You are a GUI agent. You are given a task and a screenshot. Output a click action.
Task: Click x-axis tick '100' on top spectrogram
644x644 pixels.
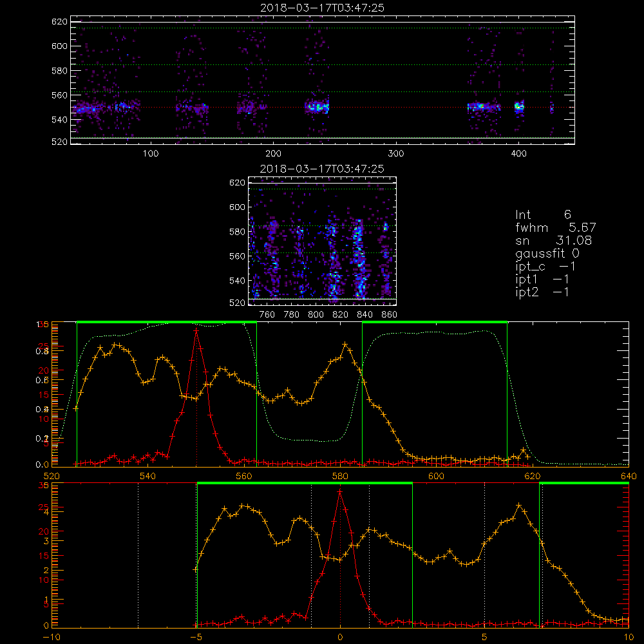tap(151, 154)
